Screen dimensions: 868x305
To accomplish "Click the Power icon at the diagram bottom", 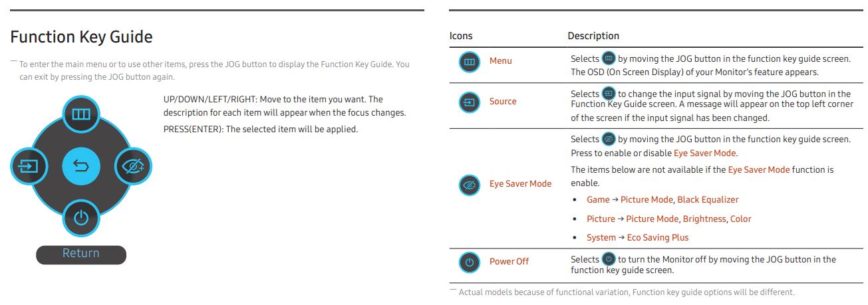I will pos(81,217).
